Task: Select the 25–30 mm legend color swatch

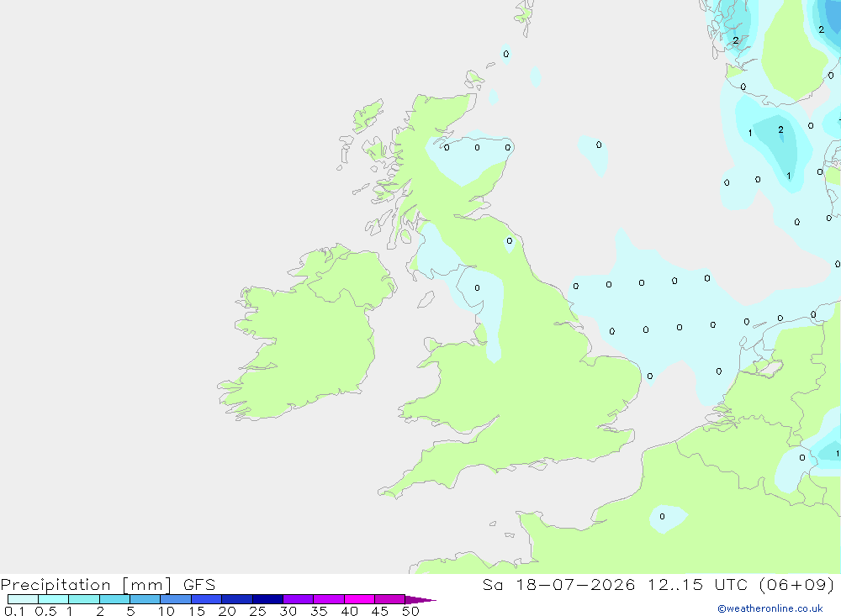Action: [x=267, y=599]
